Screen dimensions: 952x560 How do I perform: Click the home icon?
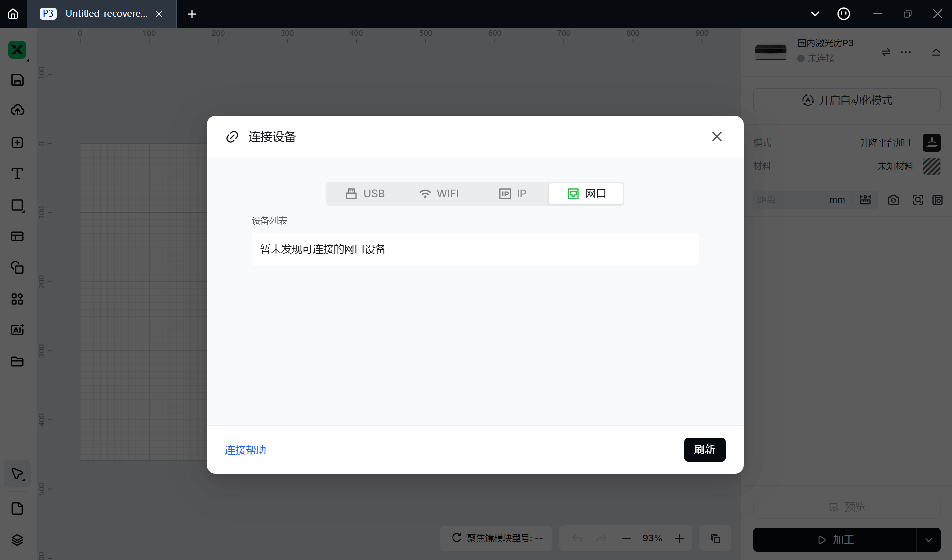13,14
